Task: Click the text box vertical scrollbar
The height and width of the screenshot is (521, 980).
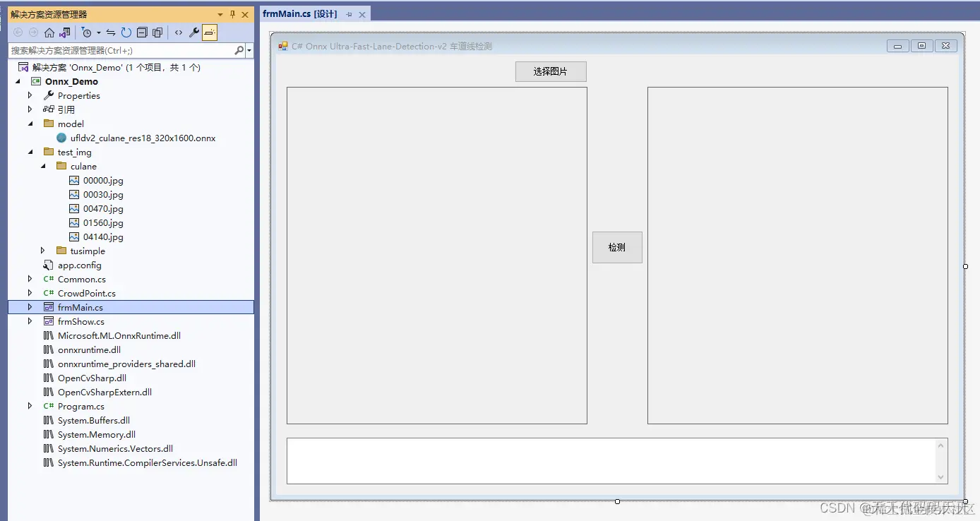Action: (941, 461)
